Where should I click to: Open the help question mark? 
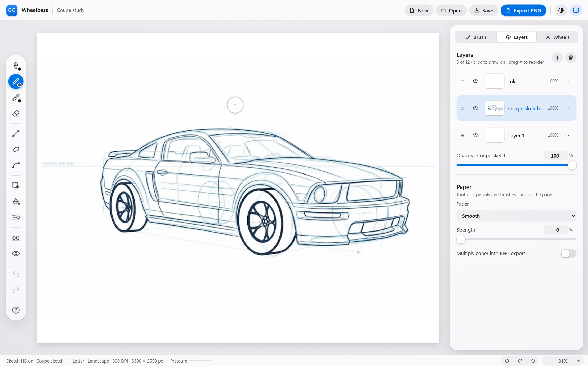tap(16, 310)
